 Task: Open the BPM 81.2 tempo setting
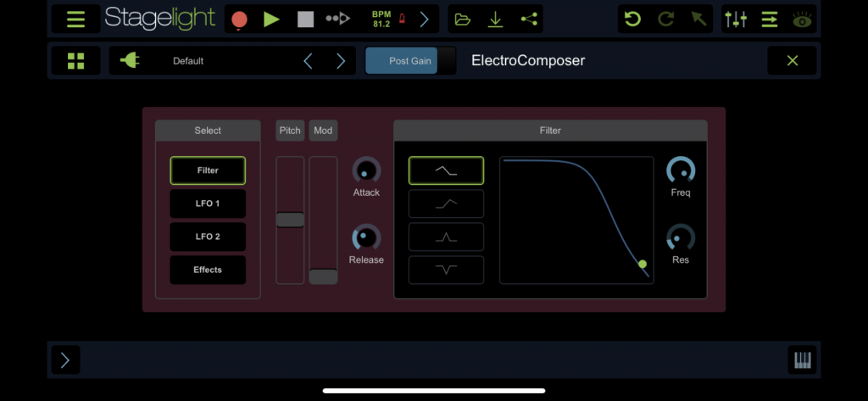pos(381,19)
